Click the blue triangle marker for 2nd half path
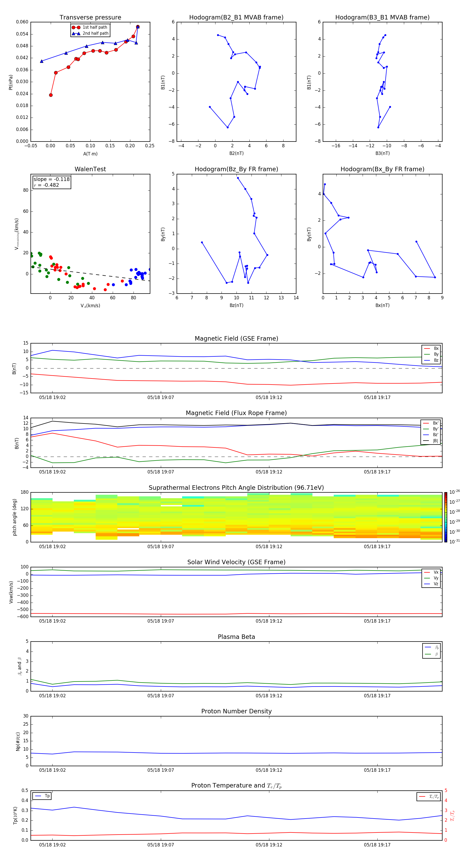 (76, 33)
